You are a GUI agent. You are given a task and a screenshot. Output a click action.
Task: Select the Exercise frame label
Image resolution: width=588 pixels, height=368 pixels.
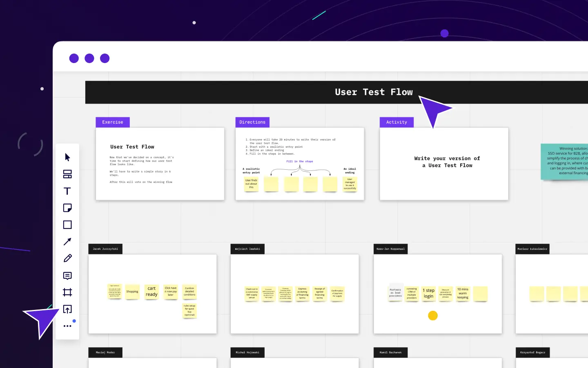[112, 122]
